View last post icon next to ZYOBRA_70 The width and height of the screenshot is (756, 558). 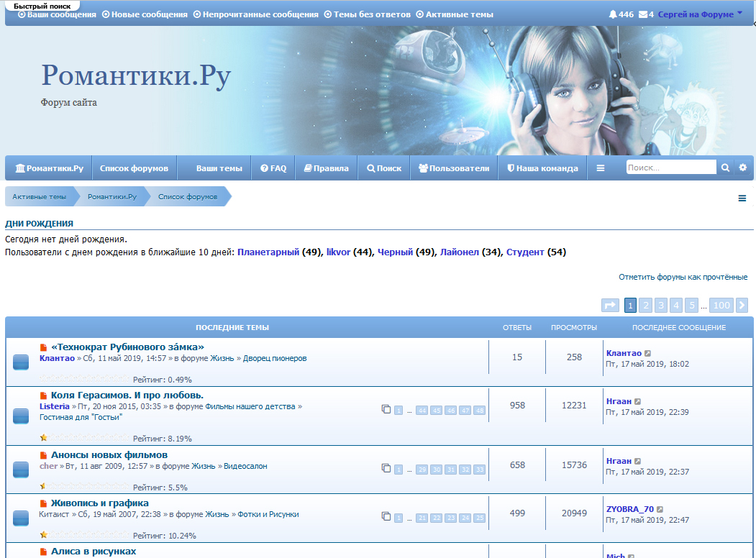(660, 509)
